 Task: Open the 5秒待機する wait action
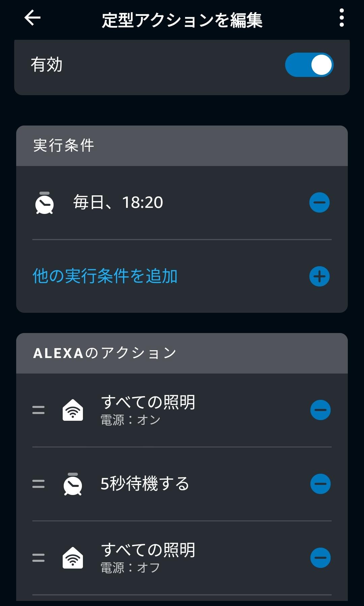click(145, 484)
